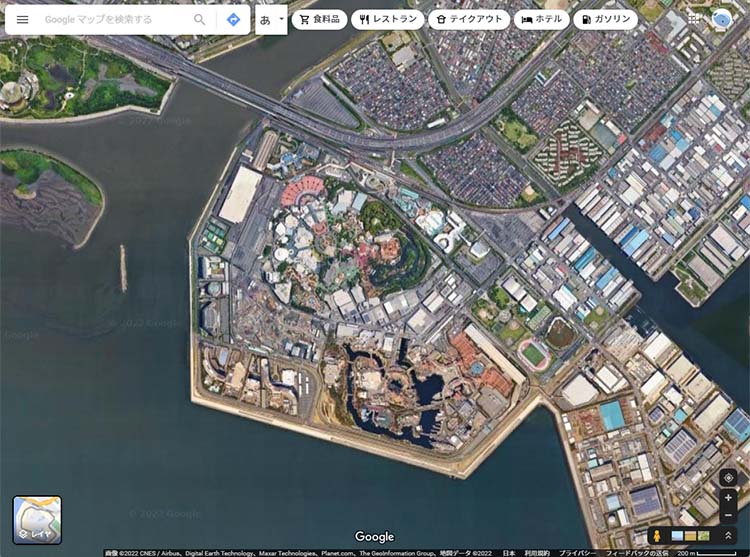Toggle the 200 m scale bar units
This screenshot has width=750, height=557.
click(706, 553)
